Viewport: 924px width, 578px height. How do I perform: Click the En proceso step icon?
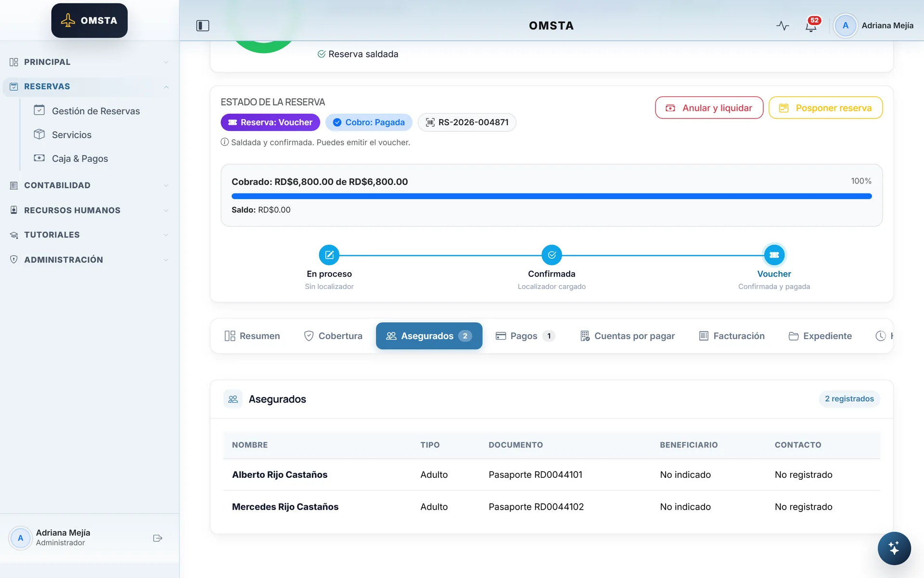tap(329, 255)
